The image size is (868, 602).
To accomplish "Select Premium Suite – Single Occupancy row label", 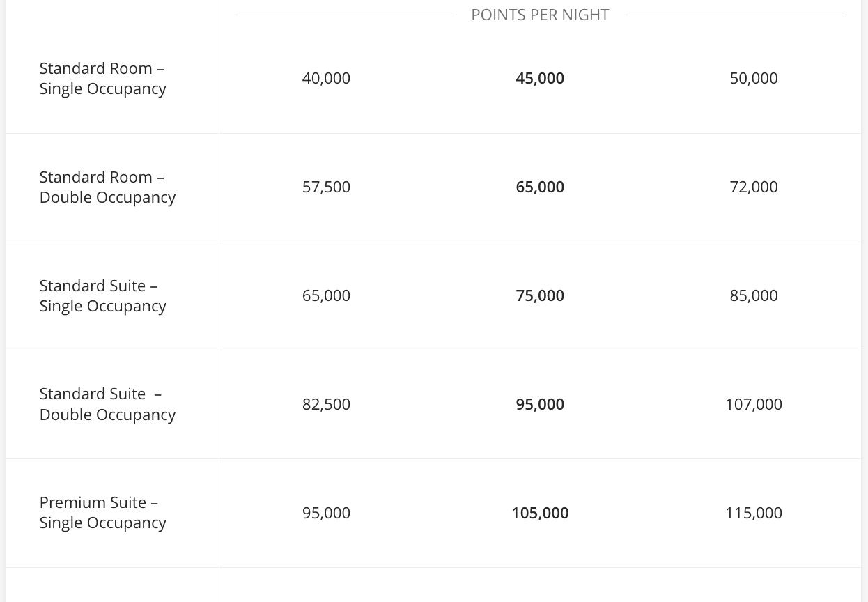I will pyautogui.click(x=102, y=512).
